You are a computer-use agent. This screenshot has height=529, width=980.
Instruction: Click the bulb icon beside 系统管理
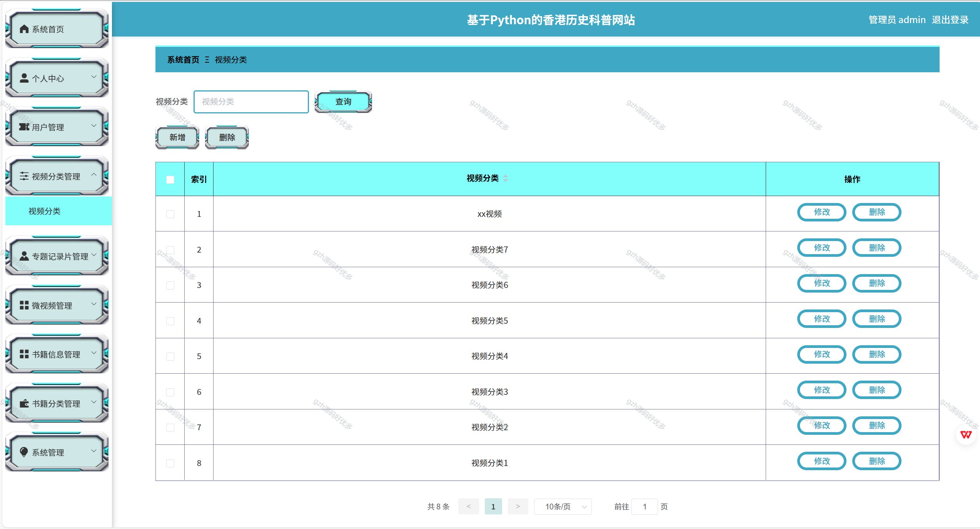point(24,452)
